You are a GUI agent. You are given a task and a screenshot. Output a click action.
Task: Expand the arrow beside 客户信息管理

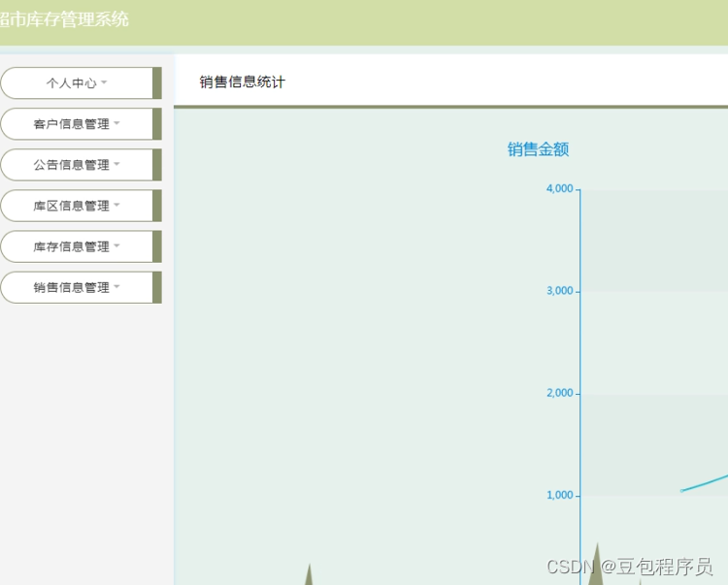(116, 123)
